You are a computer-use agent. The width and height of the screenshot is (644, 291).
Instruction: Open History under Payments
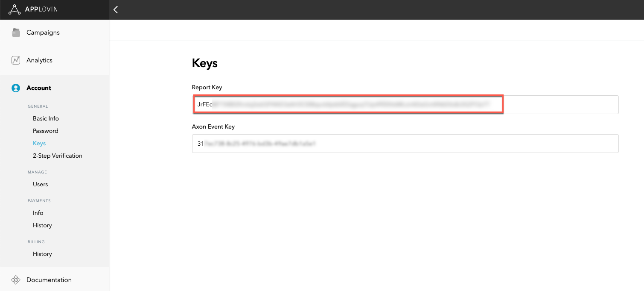pos(42,225)
